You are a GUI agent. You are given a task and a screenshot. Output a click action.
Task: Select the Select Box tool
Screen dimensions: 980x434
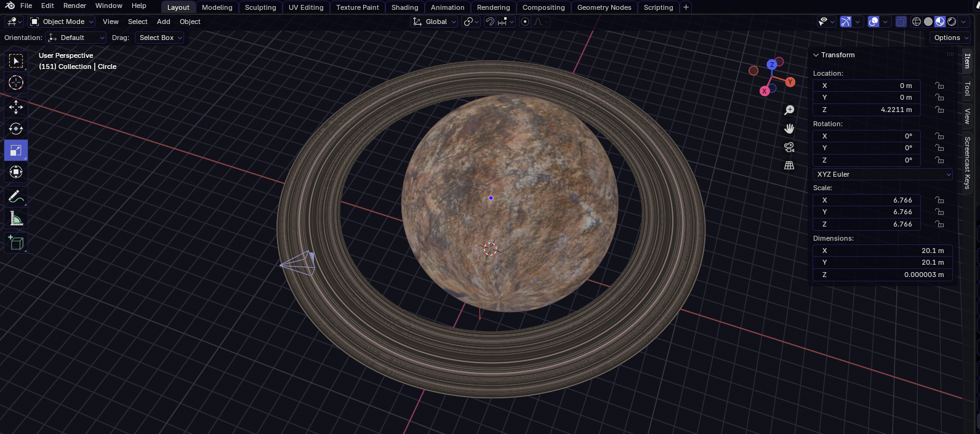(x=16, y=61)
